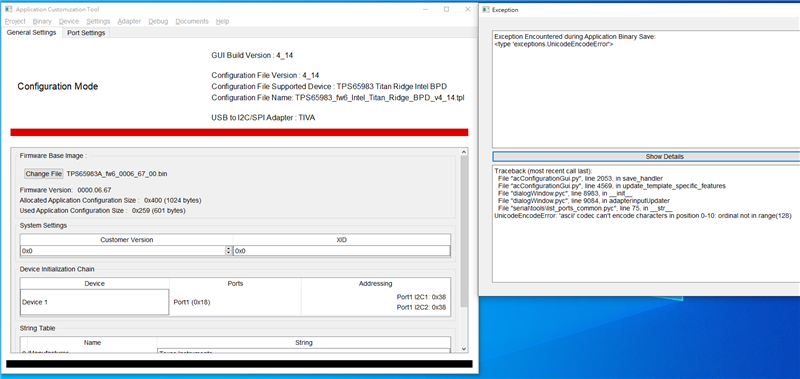Click Port1 I2C2: 0x38 addressing entry
This screenshot has width=800, height=379.
421,308
